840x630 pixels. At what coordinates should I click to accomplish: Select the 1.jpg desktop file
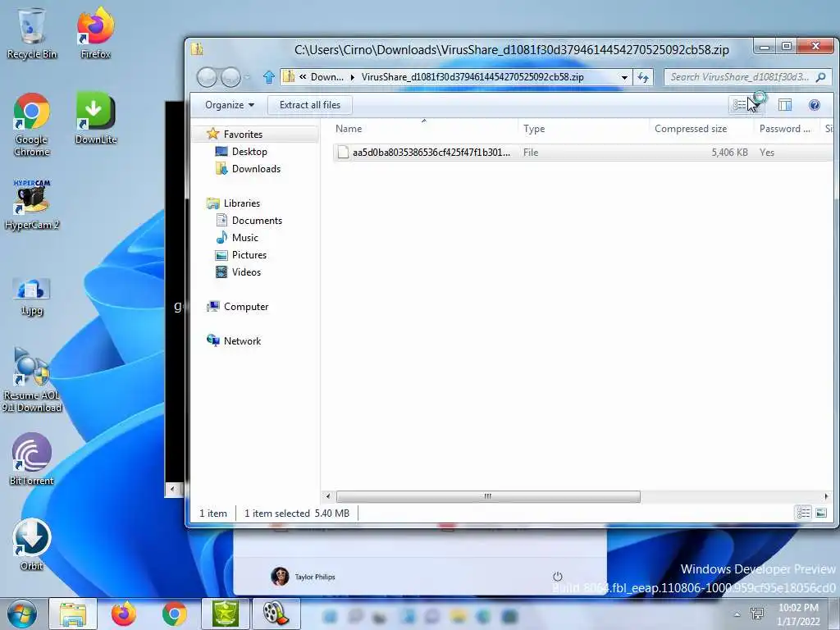pos(32,297)
